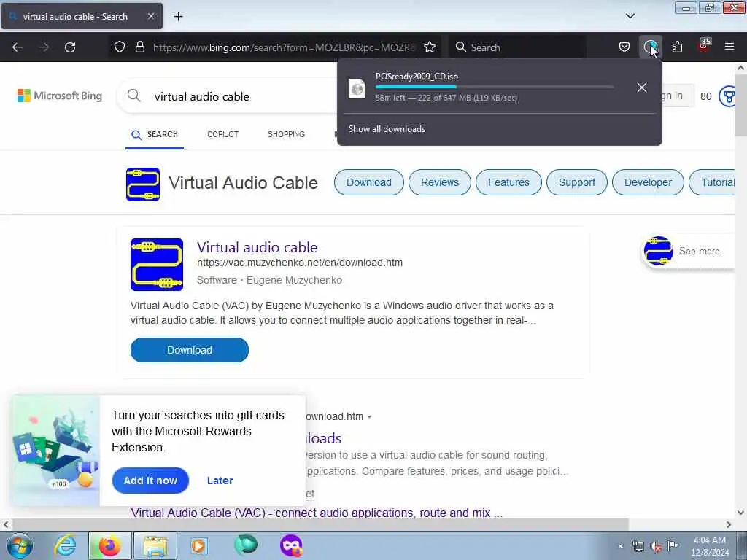
Task: Click the Download chip beside Virtual Audio Cable
Action: [368, 182]
